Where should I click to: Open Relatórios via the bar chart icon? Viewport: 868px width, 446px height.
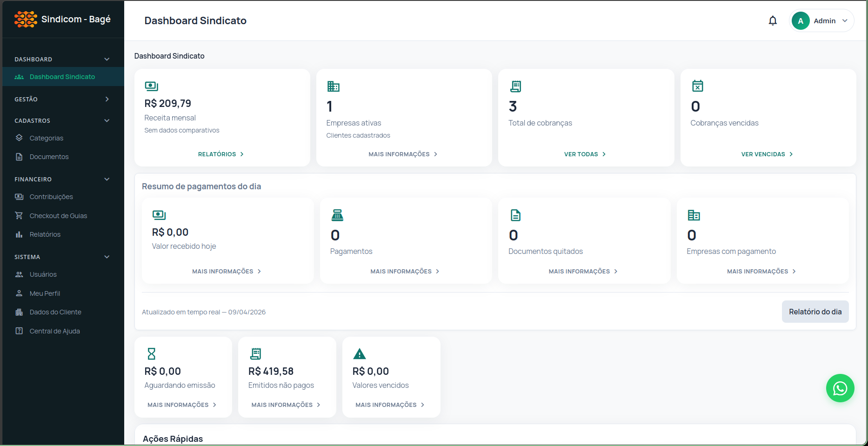point(19,234)
